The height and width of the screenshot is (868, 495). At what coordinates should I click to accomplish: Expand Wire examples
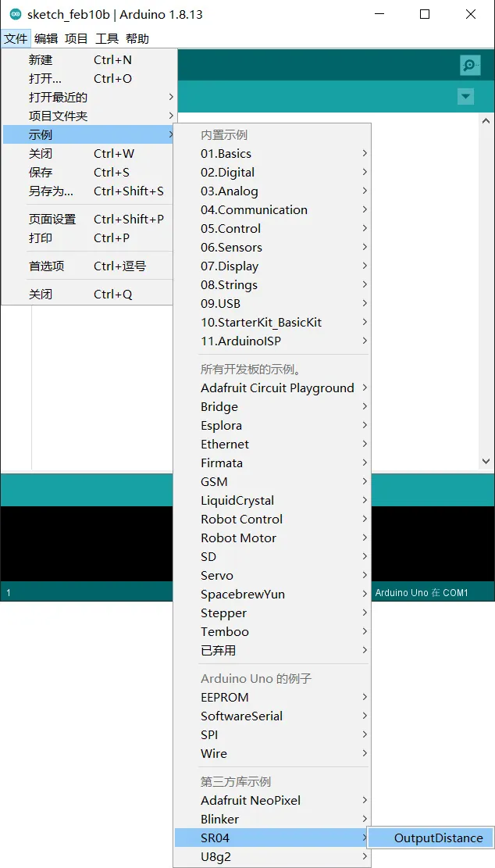(272, 754)
